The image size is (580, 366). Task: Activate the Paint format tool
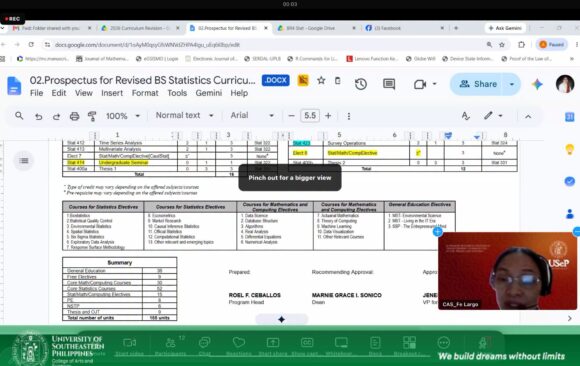[x=92, y=117]
